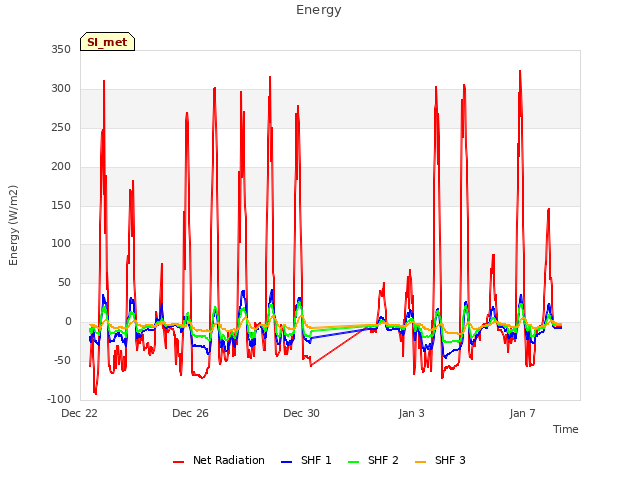The image size is (640, 480).
Task: Toggle the SHF 2 legend entry
Action: tap(373, 460)
